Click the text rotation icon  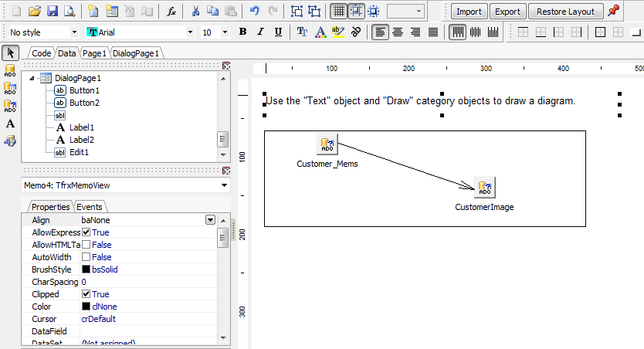356,32
